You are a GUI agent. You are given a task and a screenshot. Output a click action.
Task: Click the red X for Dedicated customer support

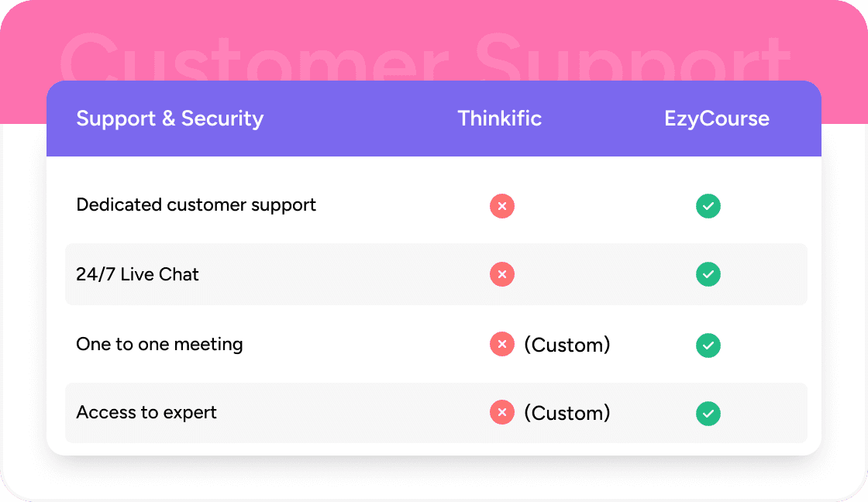pos(502,206)
